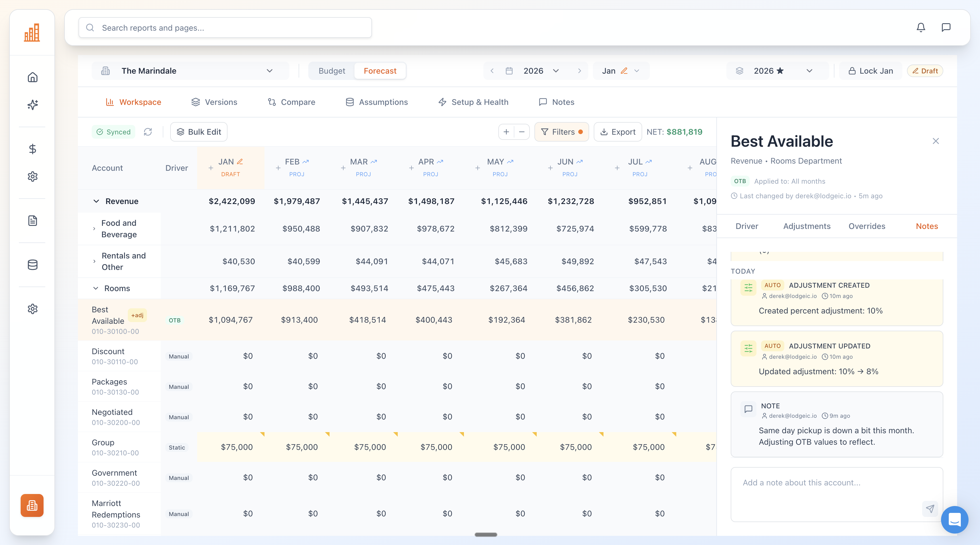
Task: Click the +adj badge on Best Available
Action: (x=137, y=315)
